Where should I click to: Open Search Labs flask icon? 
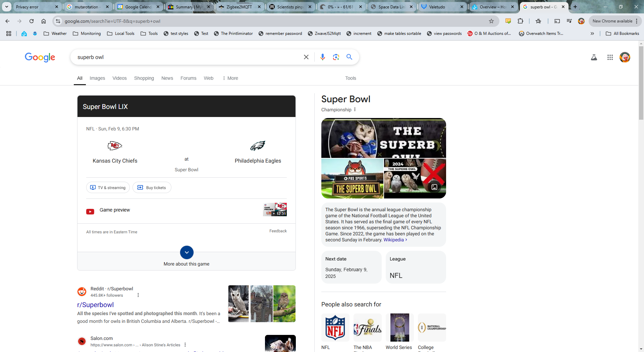coord(594,57)
